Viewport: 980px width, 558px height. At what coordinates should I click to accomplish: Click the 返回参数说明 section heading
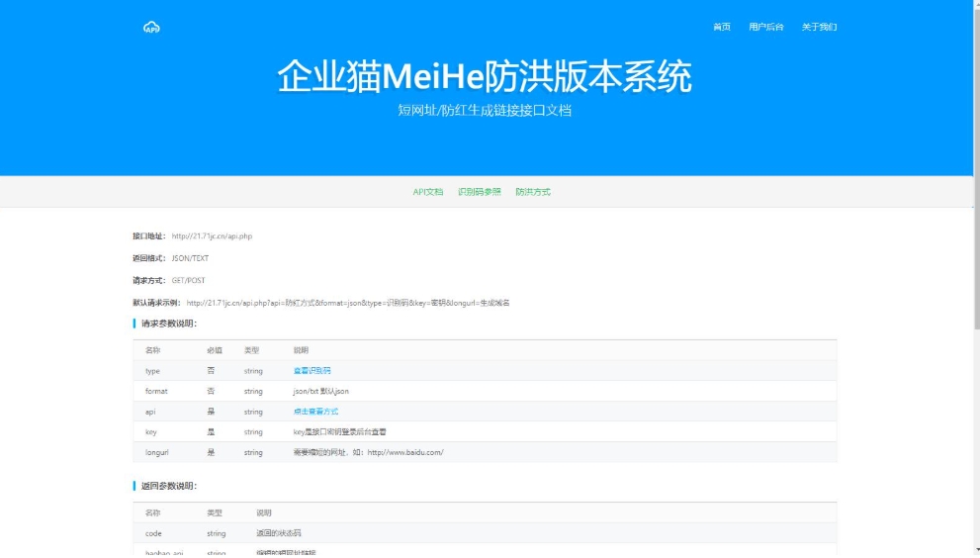pyautogui.click(x=169, y=486)
